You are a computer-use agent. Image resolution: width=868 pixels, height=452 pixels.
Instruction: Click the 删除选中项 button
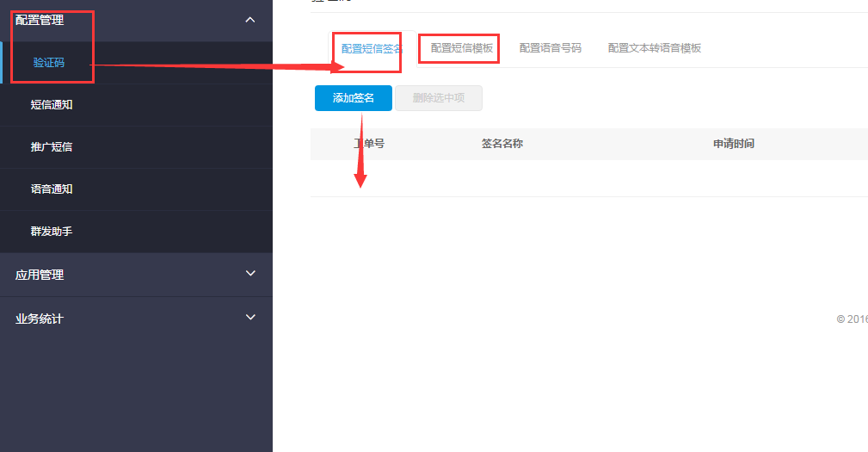[439, 98]
